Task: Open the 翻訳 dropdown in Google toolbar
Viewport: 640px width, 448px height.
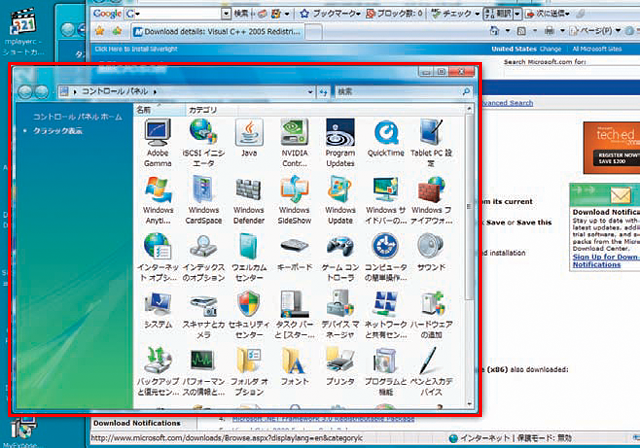Action: (x=517, y=14)
